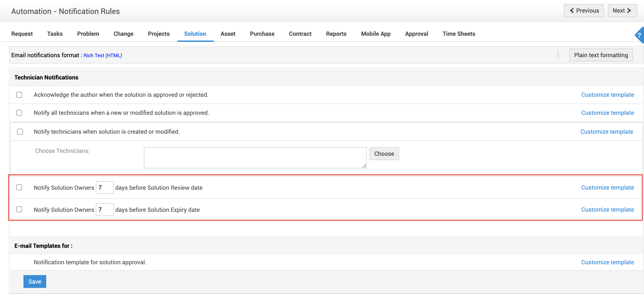
Task: Go to Previous settings page
Action: coord(584,11)
